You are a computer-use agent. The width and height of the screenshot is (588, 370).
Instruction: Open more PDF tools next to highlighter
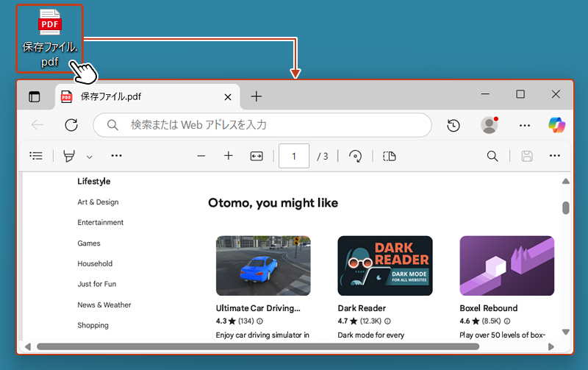click(117, 155)
